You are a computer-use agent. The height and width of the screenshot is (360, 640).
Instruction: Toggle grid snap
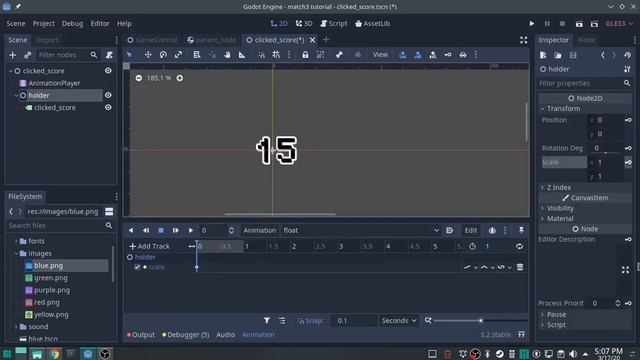pos(276,55)
